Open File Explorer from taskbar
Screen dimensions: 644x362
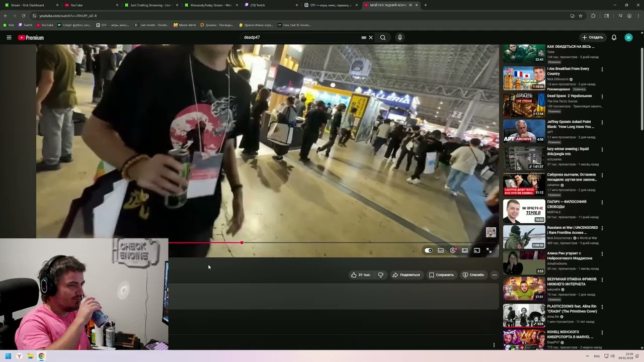[30, 356]
